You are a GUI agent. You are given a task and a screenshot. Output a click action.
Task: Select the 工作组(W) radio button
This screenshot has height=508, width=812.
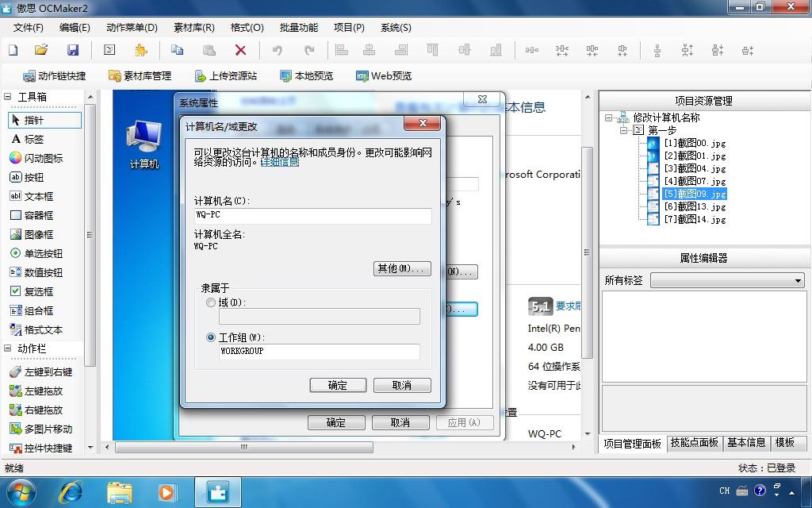[211, 337]
